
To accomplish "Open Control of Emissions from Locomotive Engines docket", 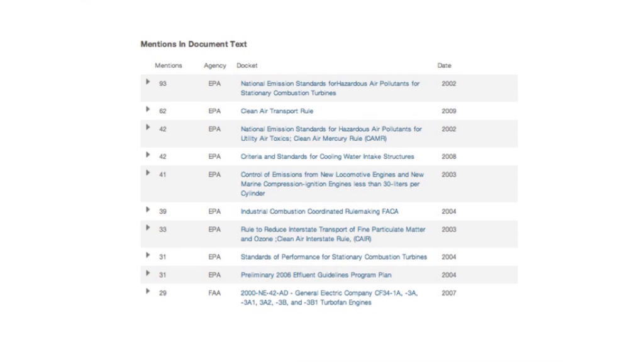I will click(x=332, y=184).
